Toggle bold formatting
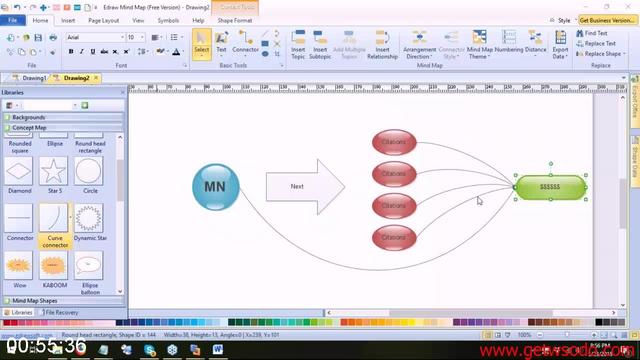 tap(71, 51)
